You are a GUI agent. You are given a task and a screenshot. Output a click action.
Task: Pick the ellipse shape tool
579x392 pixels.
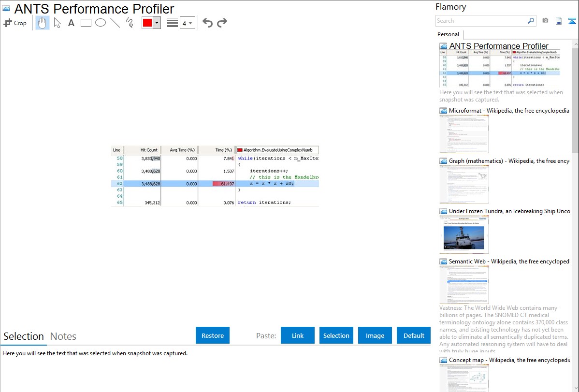click(x=101, y=23)
